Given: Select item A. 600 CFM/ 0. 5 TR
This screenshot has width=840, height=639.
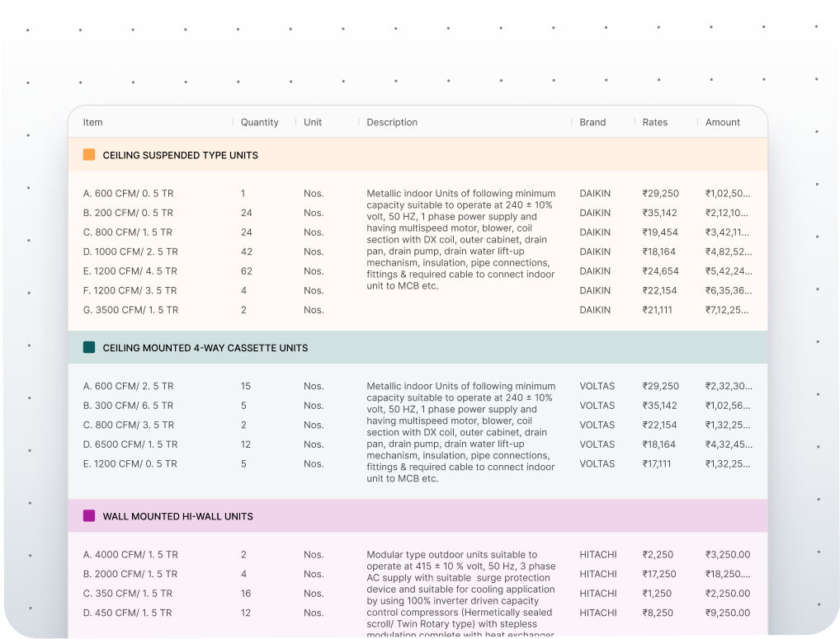Looking at the screenshot, I should click(x=128, y=194).
